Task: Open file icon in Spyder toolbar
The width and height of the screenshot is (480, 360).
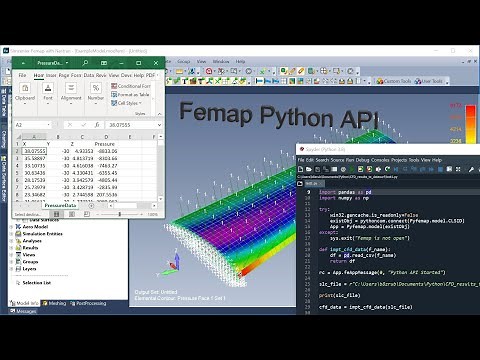Action: coord(309,169)
